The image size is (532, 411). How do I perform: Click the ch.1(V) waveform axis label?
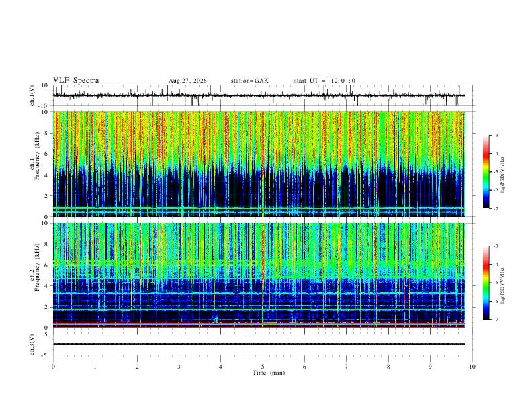pos(32,95)
